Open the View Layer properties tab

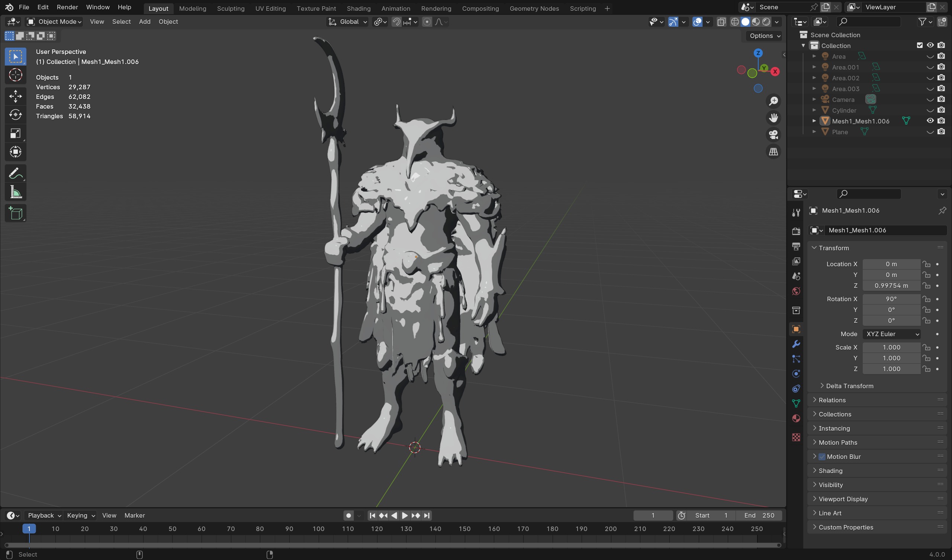(796, 261)
